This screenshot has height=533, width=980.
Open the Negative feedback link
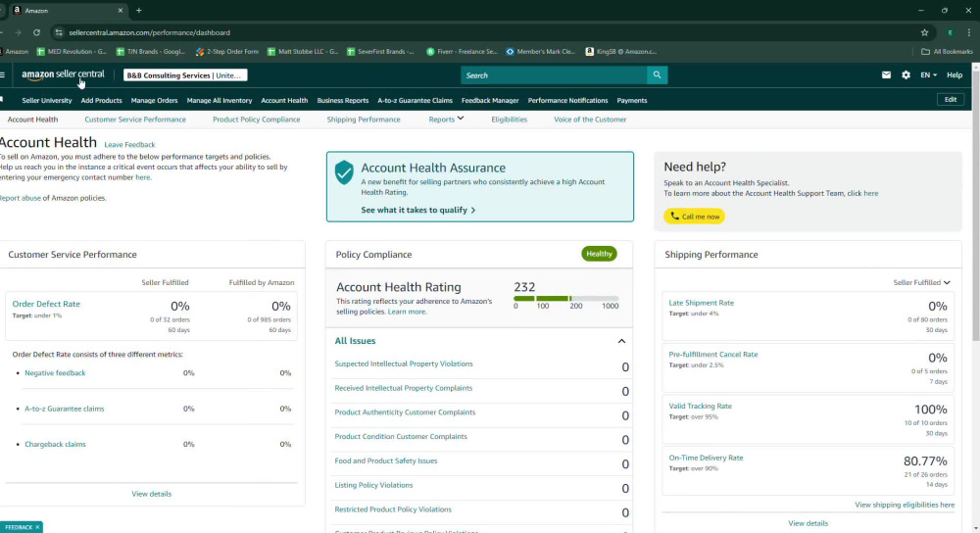click(55, 373)
